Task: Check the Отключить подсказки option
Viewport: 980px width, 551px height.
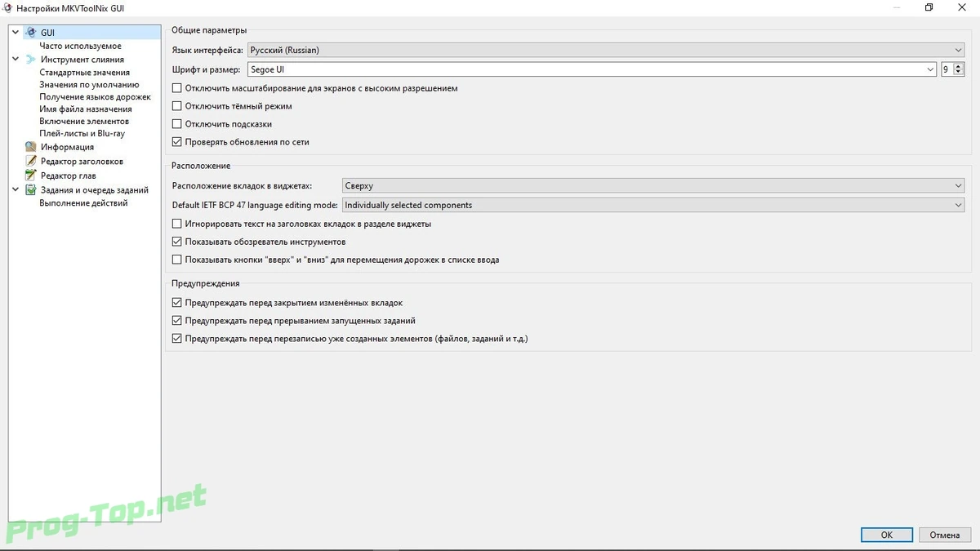Action: [177, 124]
